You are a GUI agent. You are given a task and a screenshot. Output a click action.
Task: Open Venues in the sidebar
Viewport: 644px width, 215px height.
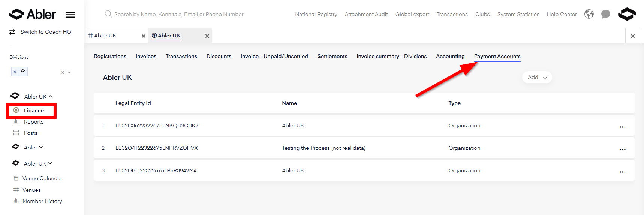pyautogui.click(x=31, y=190)
